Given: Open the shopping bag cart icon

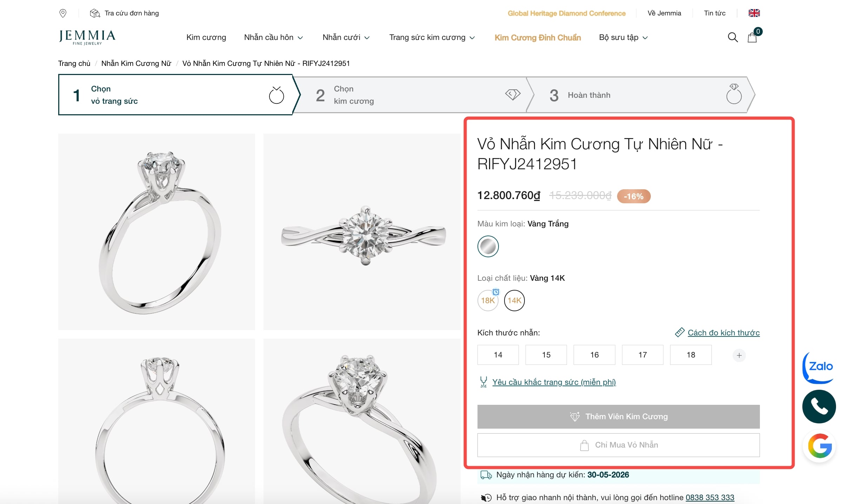Looking at the screenshot, I should click(752, 38).
